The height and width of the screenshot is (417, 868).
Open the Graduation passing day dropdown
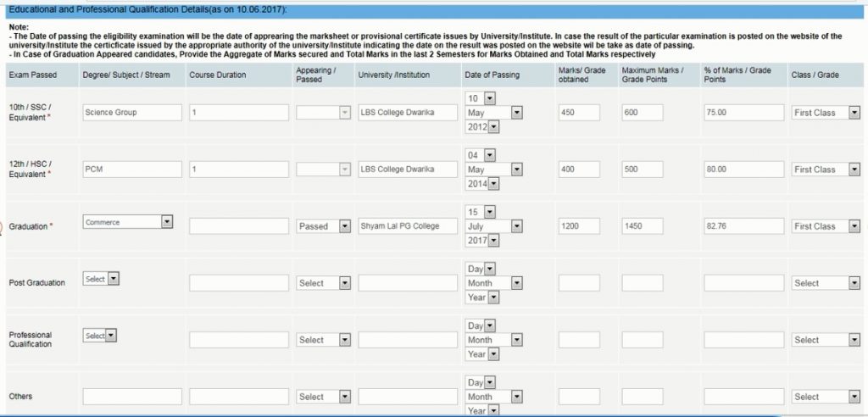point(480,212)
